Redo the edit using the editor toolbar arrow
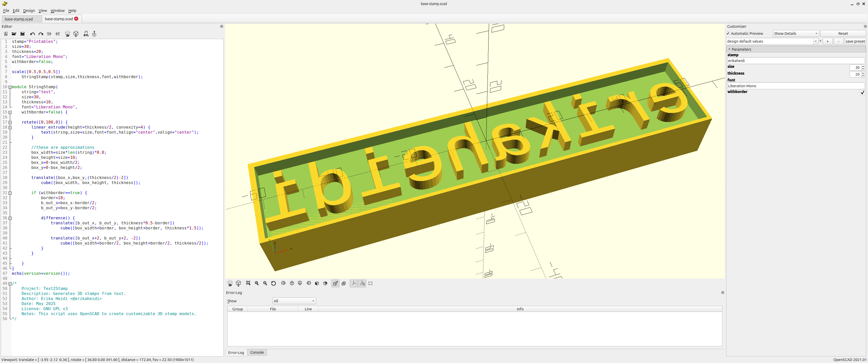The height and width of the screenshot is (363, 868). [x=41, y=34]
